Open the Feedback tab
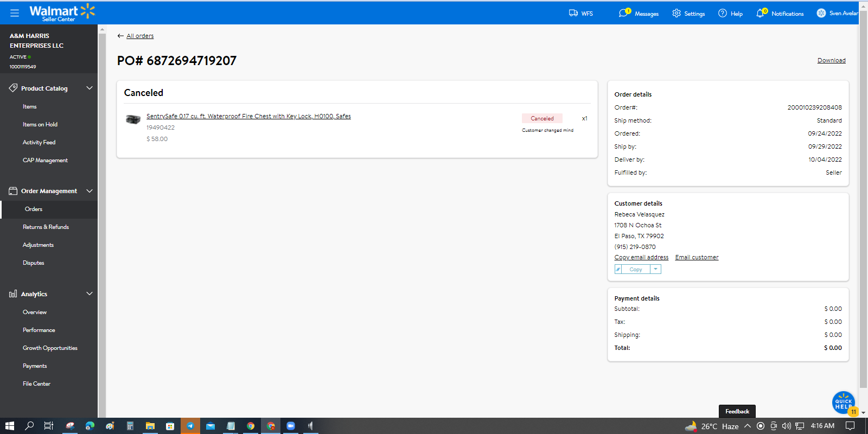 pos(737,411)
